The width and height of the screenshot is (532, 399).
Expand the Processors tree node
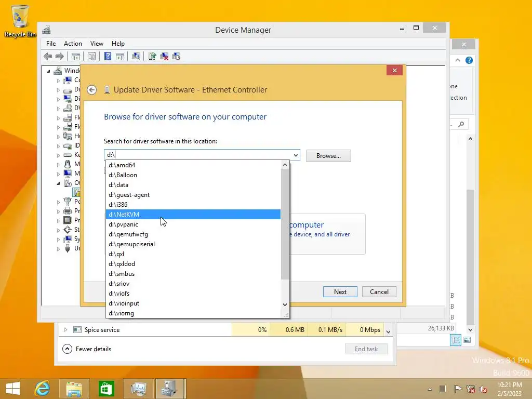click(58, 220)
